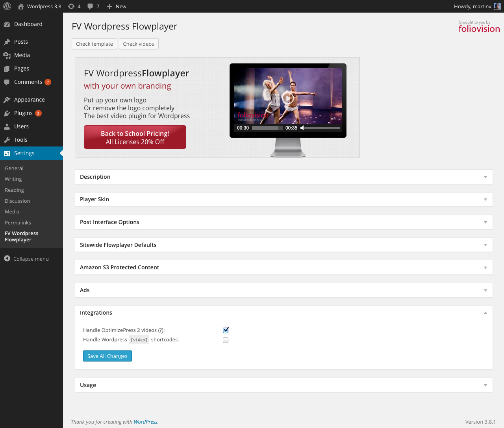The width and height of the screenshot is (504, 428).
Task: Click the plus icon next to New
Action: click(x=109, y=6)
